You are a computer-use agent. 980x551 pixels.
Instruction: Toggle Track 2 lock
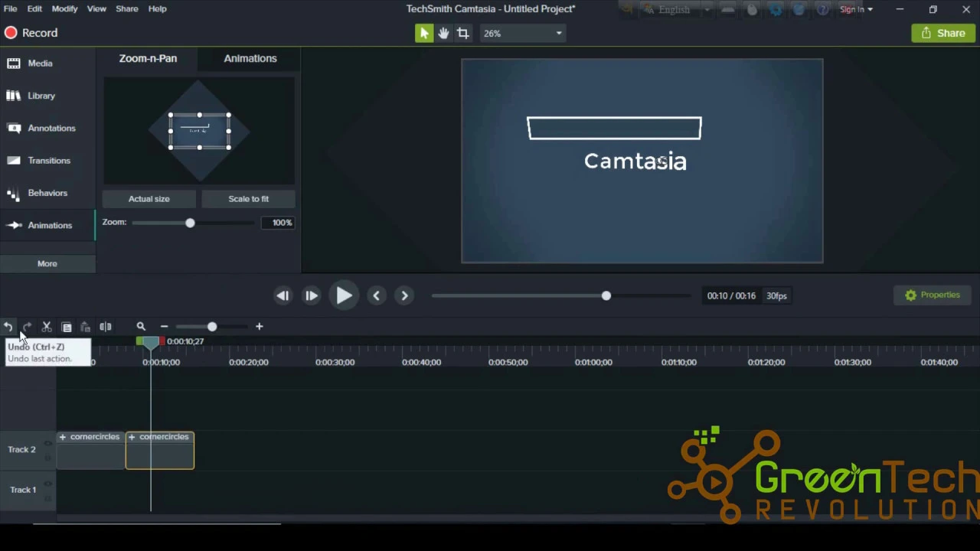tap(47, 458)
